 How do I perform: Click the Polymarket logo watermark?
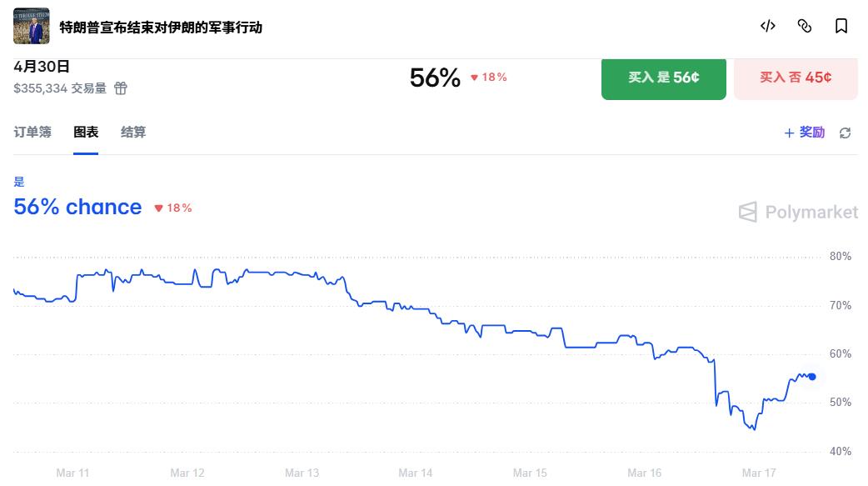[798, 213]
